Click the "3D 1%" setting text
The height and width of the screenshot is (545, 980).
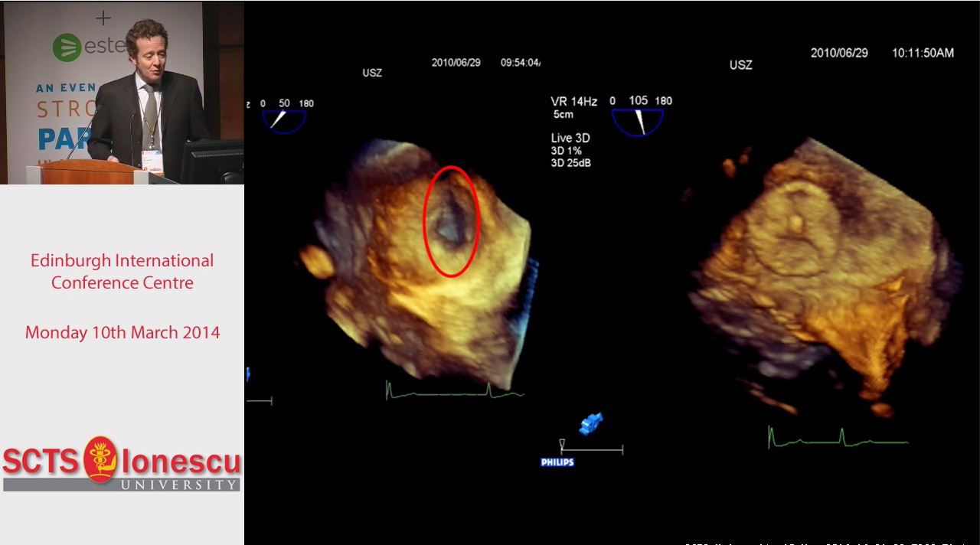point(567,151)
